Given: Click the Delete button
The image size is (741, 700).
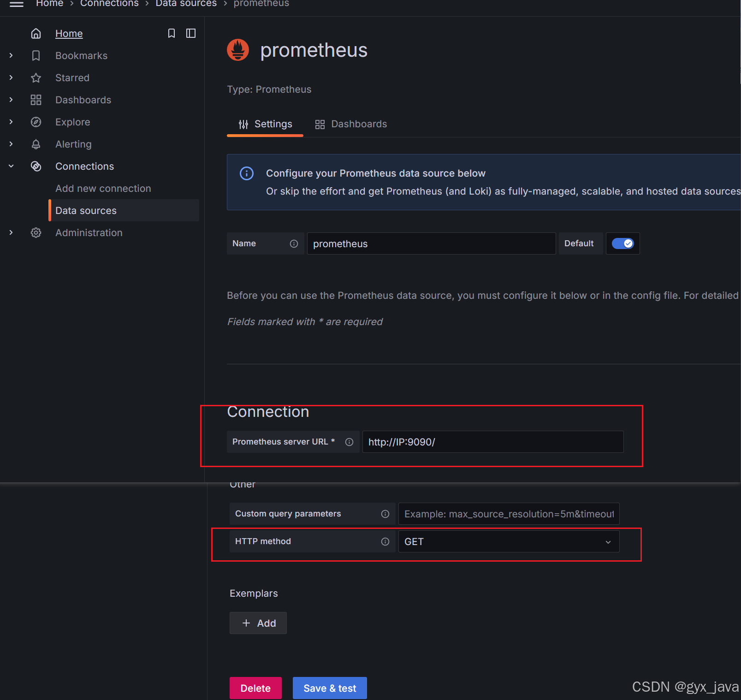Looking at the screenshot, I should point(255,688).
